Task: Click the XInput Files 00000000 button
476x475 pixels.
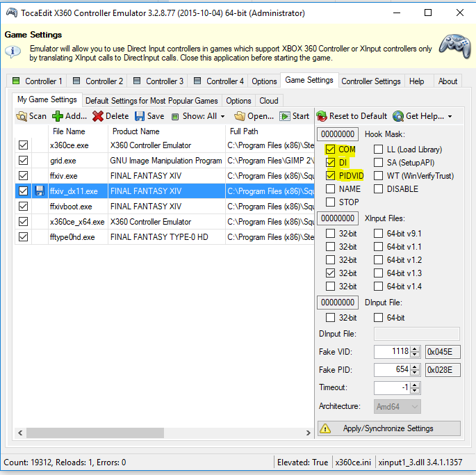Action: pyautogui.click(x=338, y=218)
